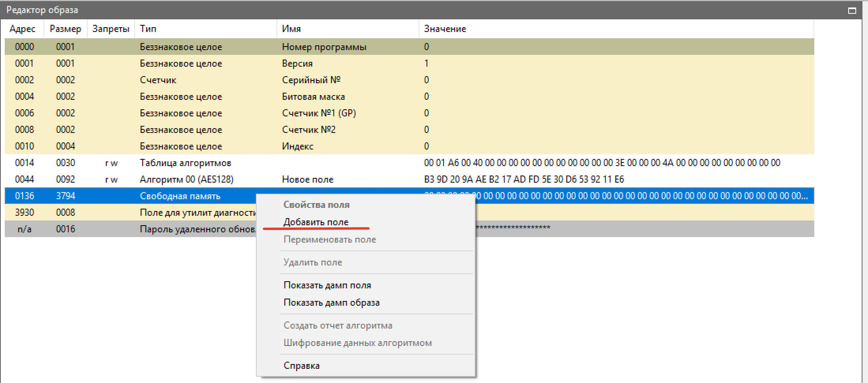This screenshot has height=383, width=868.
Task: Maximize the Редактор образа panel
Action: [852, 11]
